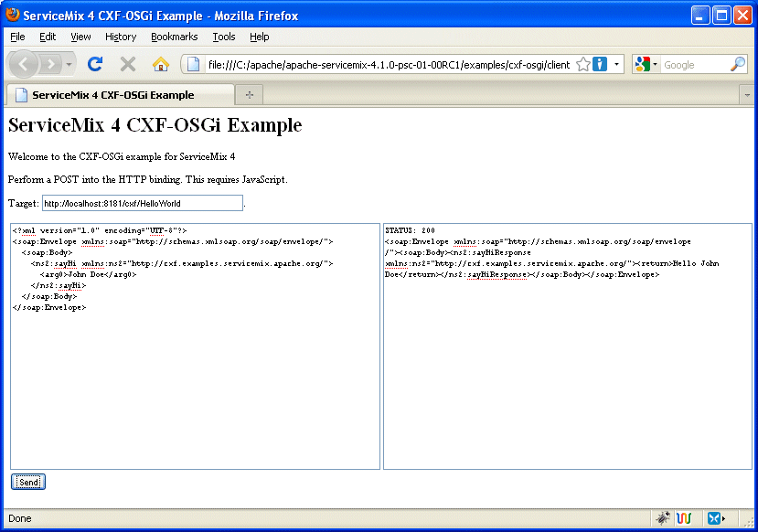Click the ServiceMix 4 CXF-OSGi Example heading
758x532 pixels.
click(x=155, y=125)
